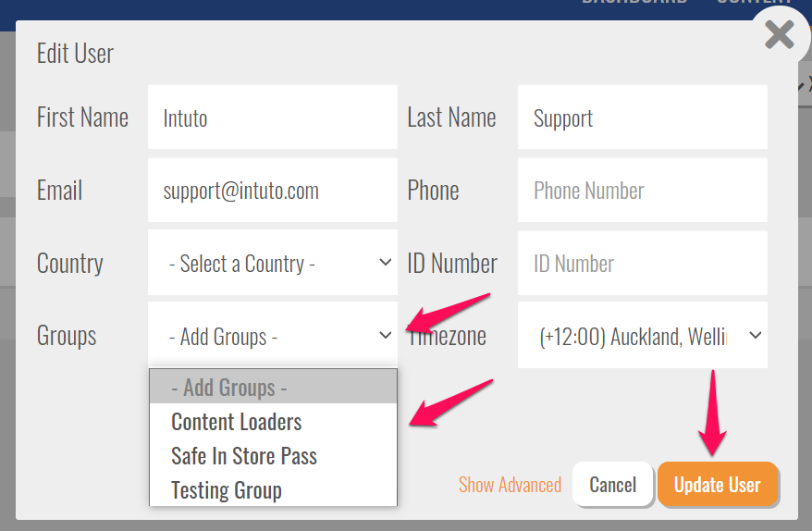Choose Safe In Store Pass group
The height and width of the screenshot is (531, 812).
[x=244, y=456]
